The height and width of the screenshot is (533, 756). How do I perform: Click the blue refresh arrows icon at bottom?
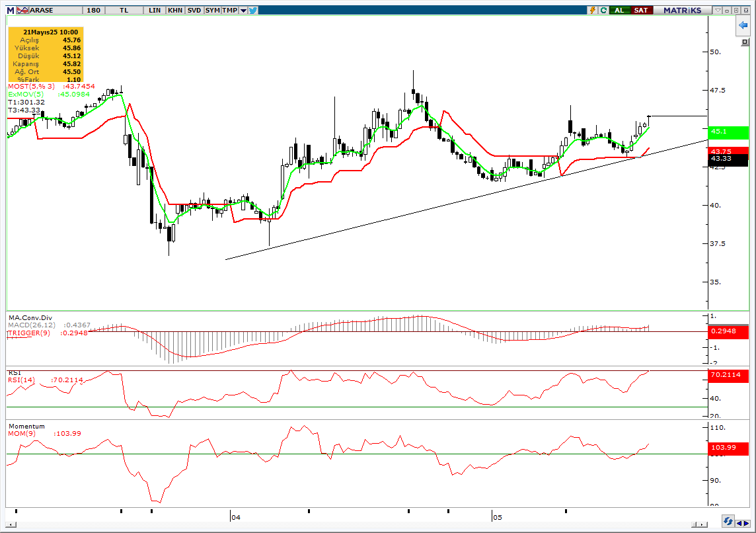[728, 521]
